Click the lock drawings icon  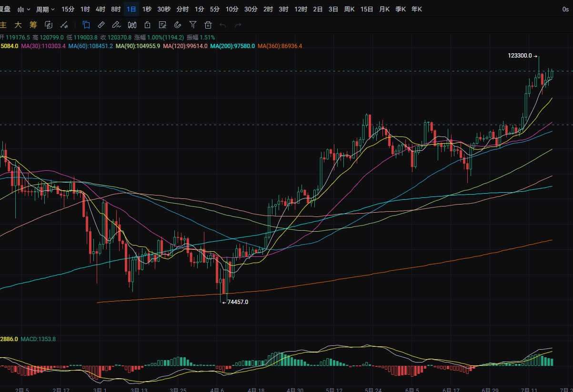(x=148, y=25)
